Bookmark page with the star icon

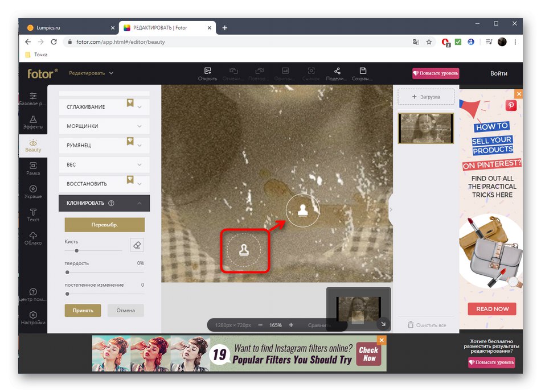[429, 42]
